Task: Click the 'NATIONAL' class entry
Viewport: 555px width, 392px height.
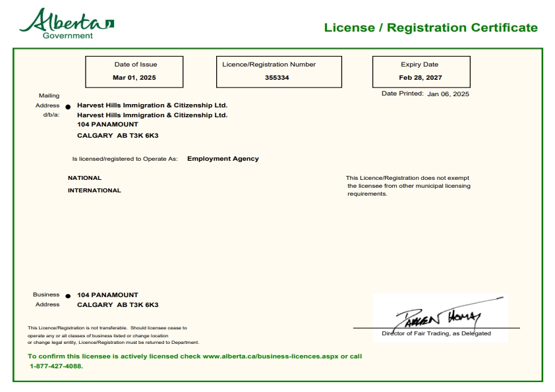Action: click(x=84, y=178)
